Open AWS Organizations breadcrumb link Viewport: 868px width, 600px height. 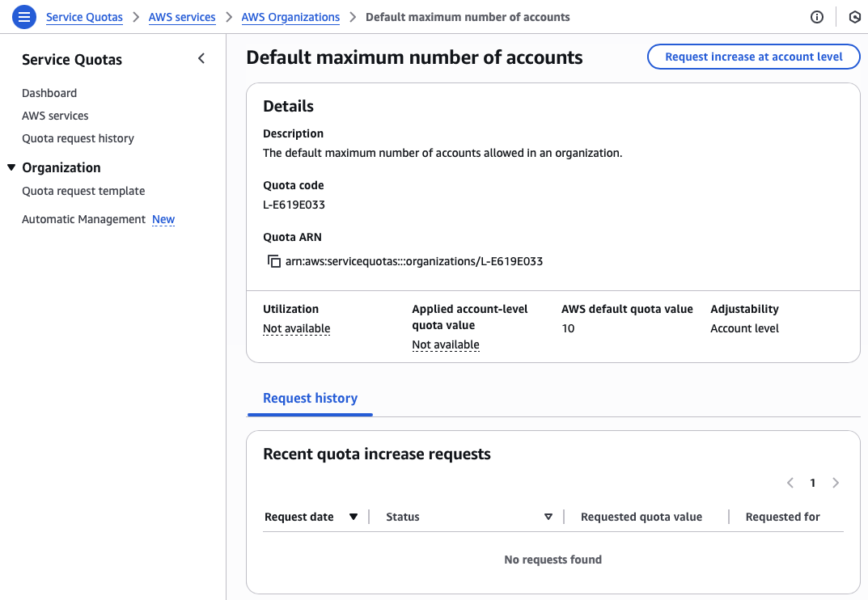(290, 17)
